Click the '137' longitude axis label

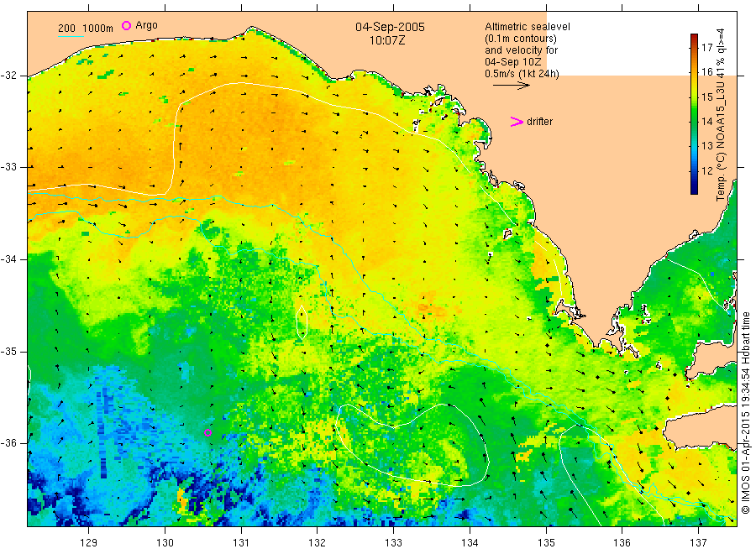pyautogui.click(x=698, y=543)
